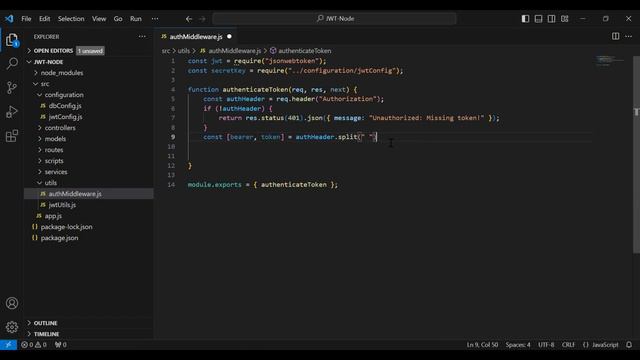This screenshot has width=640, height=360.
Task: Change encoding via UTF-8 status entry
Action: coord(546,344)
